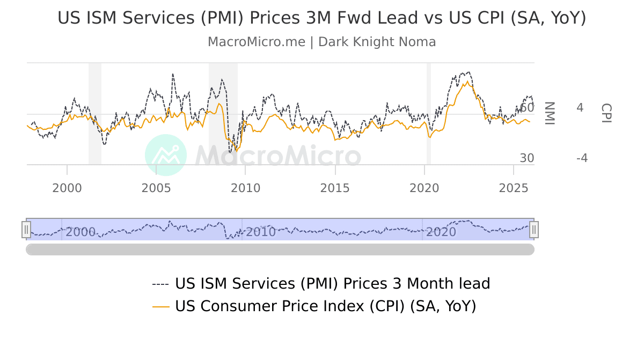Click the 2020 label inside the navigator strip
The image size is (644, 338).
[x=441, y=232]
